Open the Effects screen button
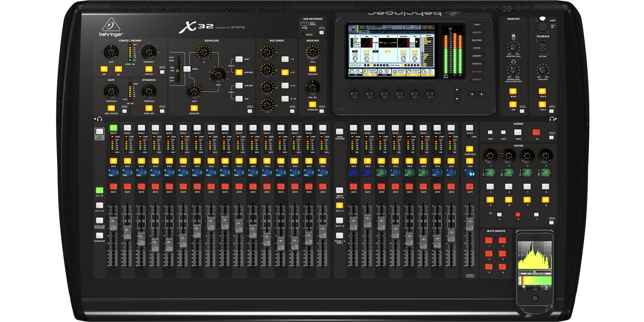The width and height of the screenshot is (644, 322). [x=477, y=64]
